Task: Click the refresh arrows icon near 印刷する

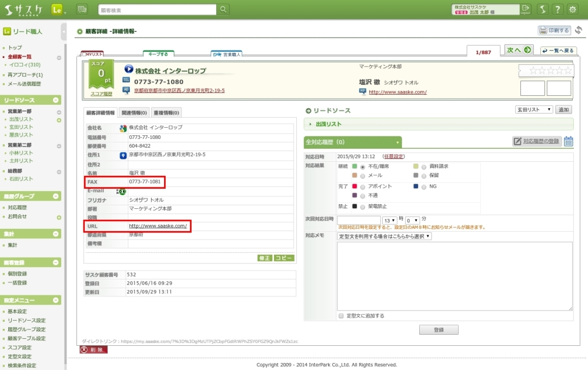Action: coord(579,31)
